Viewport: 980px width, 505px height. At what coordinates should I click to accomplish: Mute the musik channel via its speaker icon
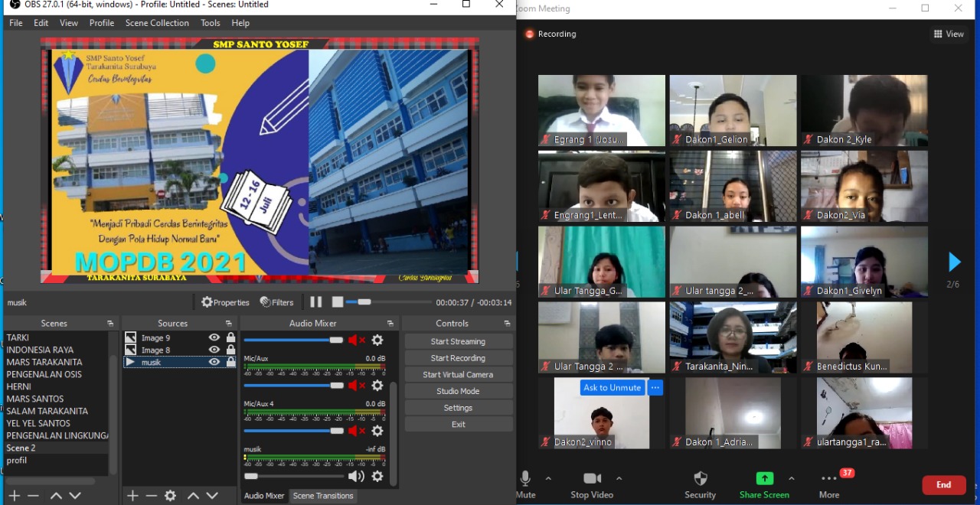(x=357, y=476)
